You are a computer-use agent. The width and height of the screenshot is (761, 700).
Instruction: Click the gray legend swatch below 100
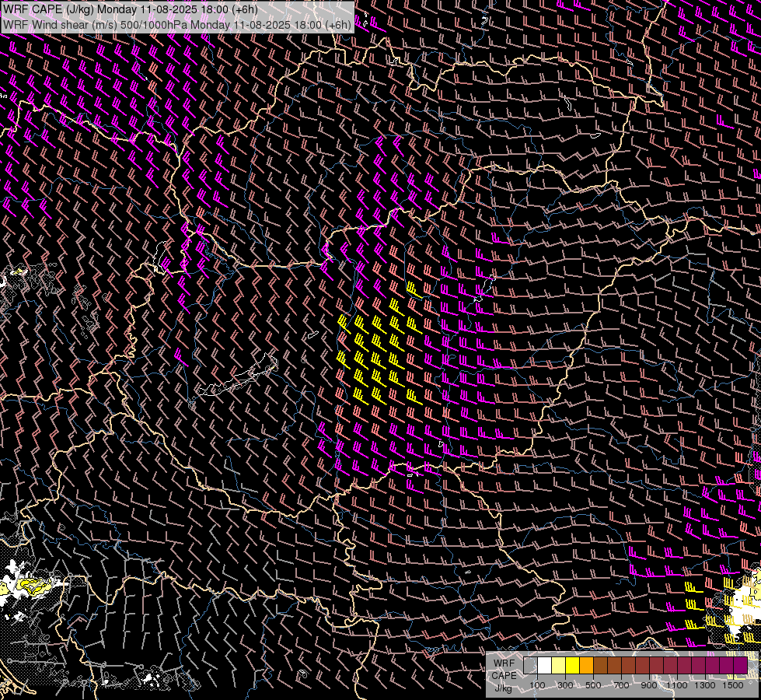click(x=530, y=665)
